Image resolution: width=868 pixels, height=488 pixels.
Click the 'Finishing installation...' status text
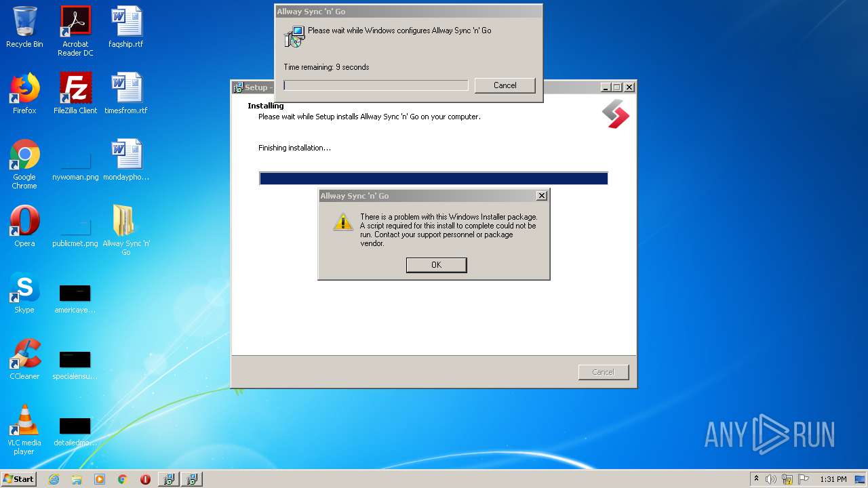click(294, 148)
